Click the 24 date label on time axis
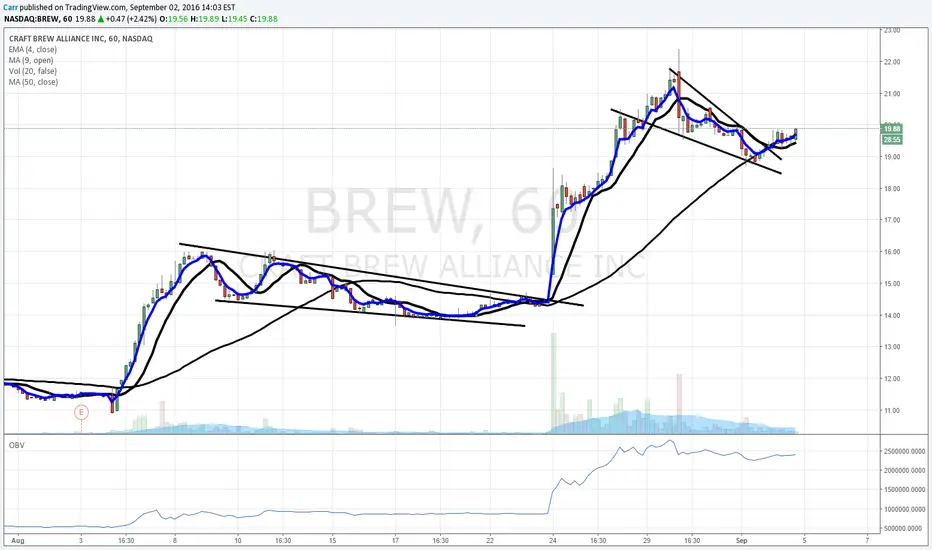Image resolution: width=932 pixels, height=550 pixels. click(553, 541)
